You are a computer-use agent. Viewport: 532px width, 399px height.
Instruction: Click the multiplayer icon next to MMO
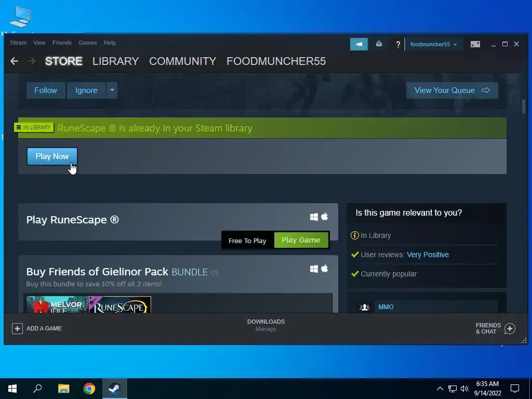pos(364,307)
